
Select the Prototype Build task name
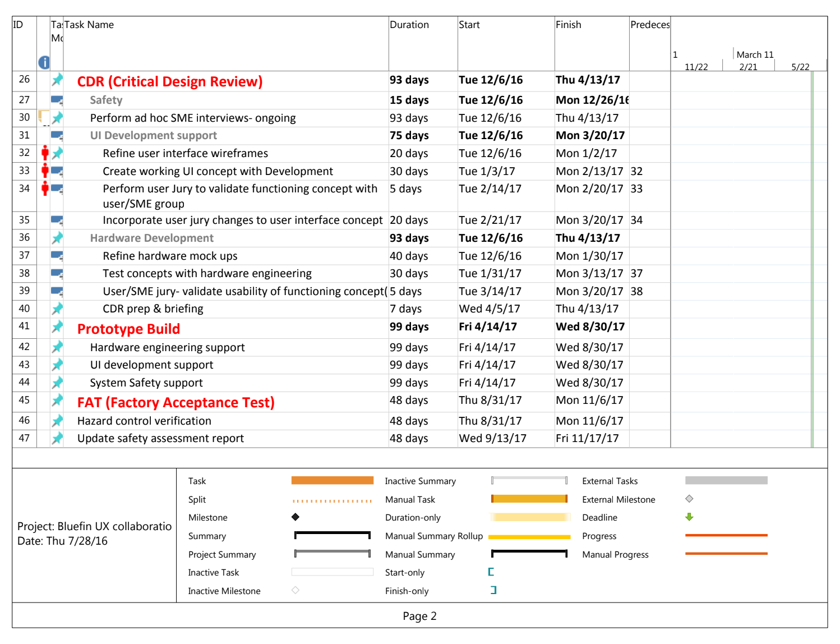click(x=128, y=329)
